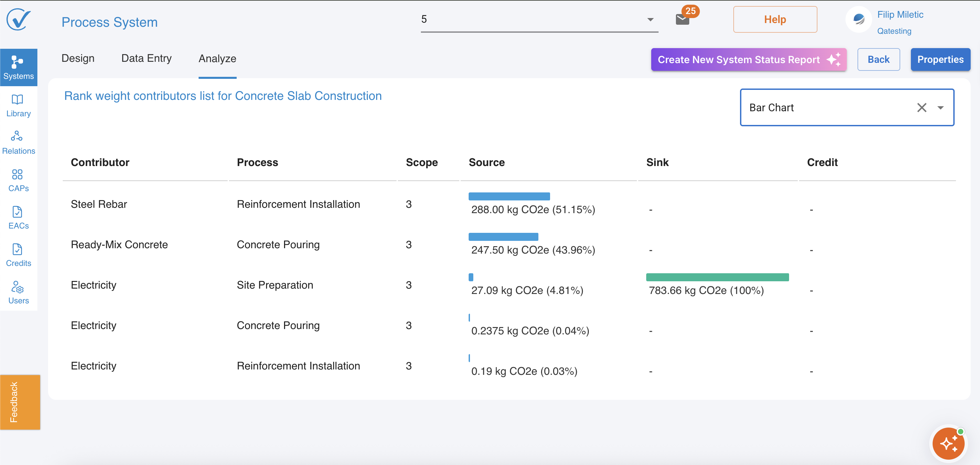Open EACs document icon
Screen dimensions: 980x465
17,212
